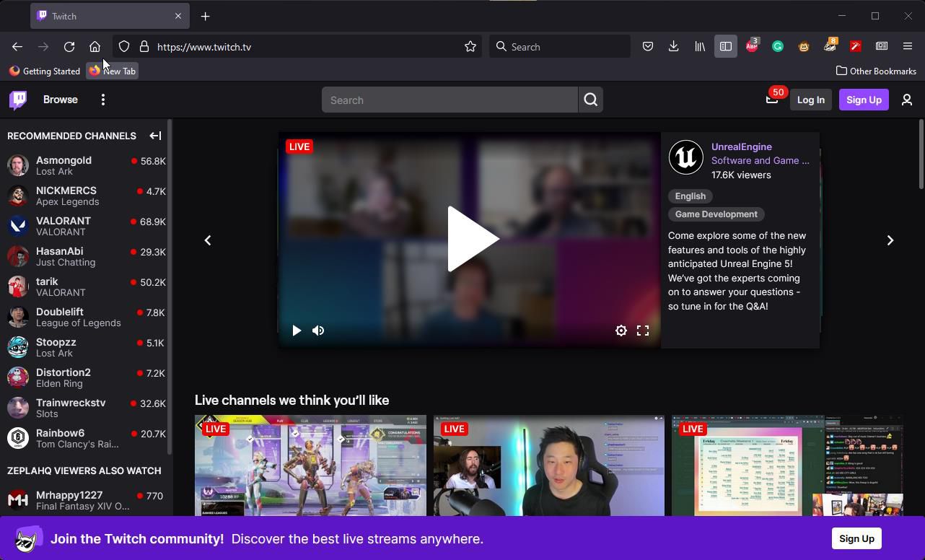Open the Other Bookmarks menu
Viewport: 925px width, 560px height.
[x=875, y=71]
